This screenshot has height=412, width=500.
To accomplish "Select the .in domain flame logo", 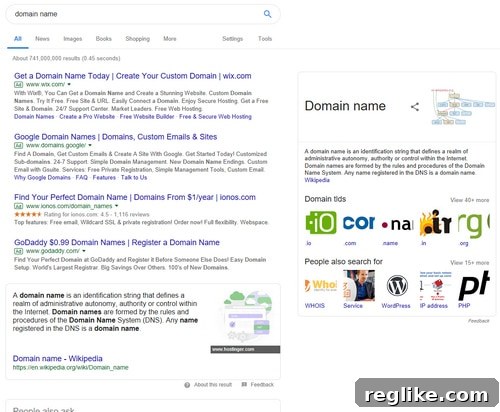I will (x=435, y=223).
